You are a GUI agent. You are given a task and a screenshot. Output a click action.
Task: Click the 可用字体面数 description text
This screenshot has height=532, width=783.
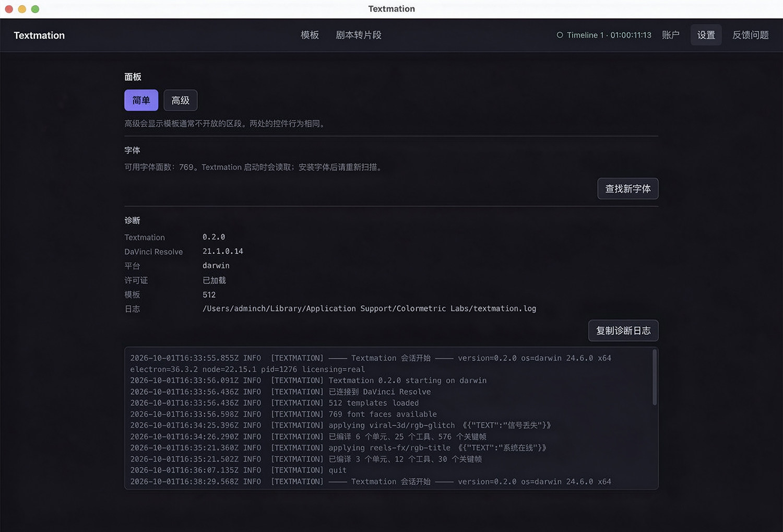254,167
